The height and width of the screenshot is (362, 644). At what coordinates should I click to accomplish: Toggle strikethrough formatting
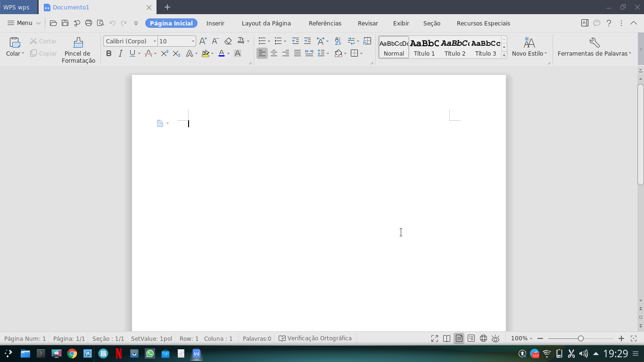click(x=148, y=53)
